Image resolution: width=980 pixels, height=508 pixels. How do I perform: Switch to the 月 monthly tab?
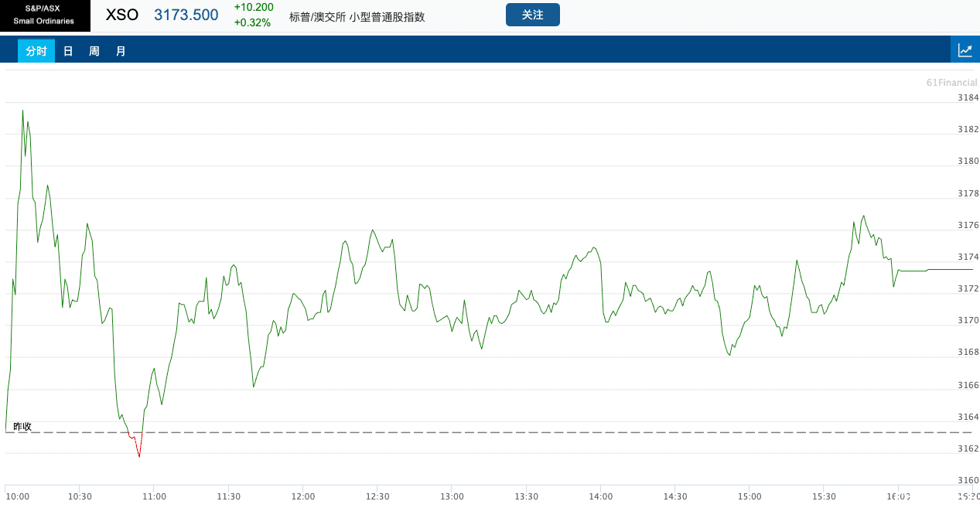point(121,51)
